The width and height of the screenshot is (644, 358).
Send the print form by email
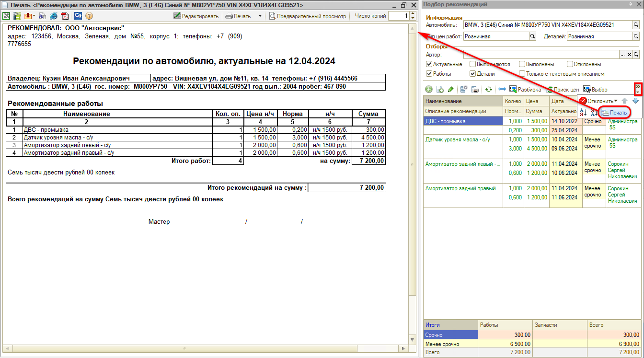tap(28, 16)
